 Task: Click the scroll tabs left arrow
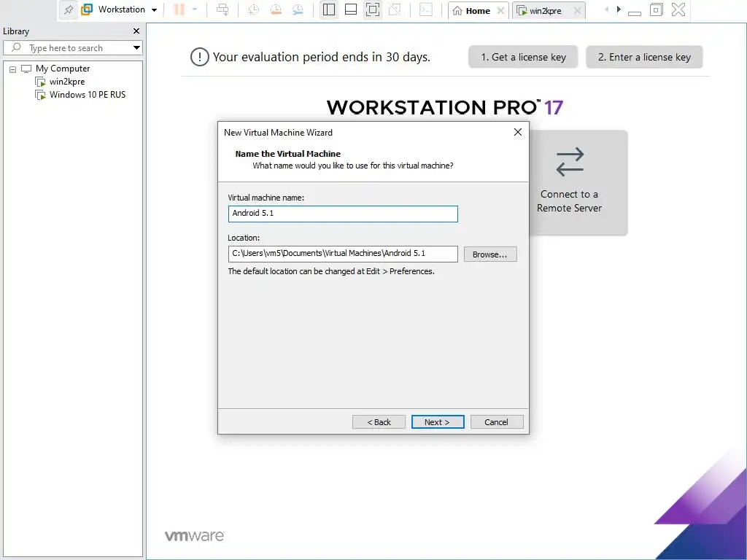(606, 9)
